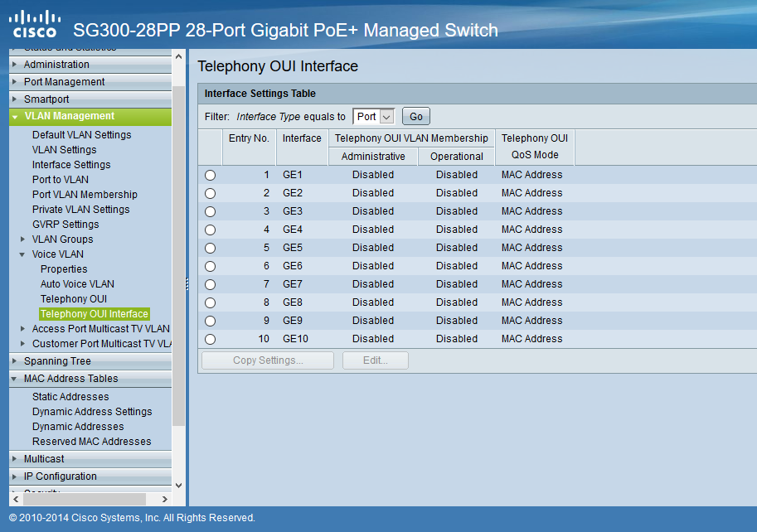The image size is (757, 532).
Task: Click the Telephony OUI QoS Mode header
Action: pyautogui.click(x=535, y=147)
